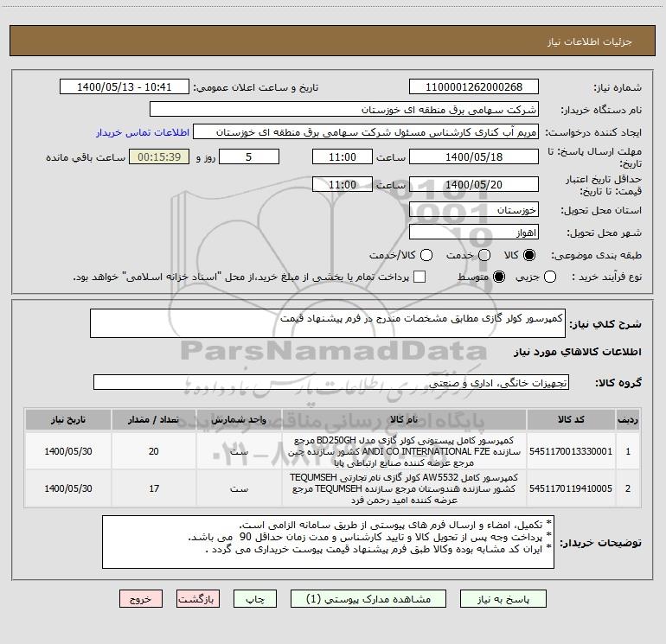Click product code 5451170119410005

[x=571, y=488]
